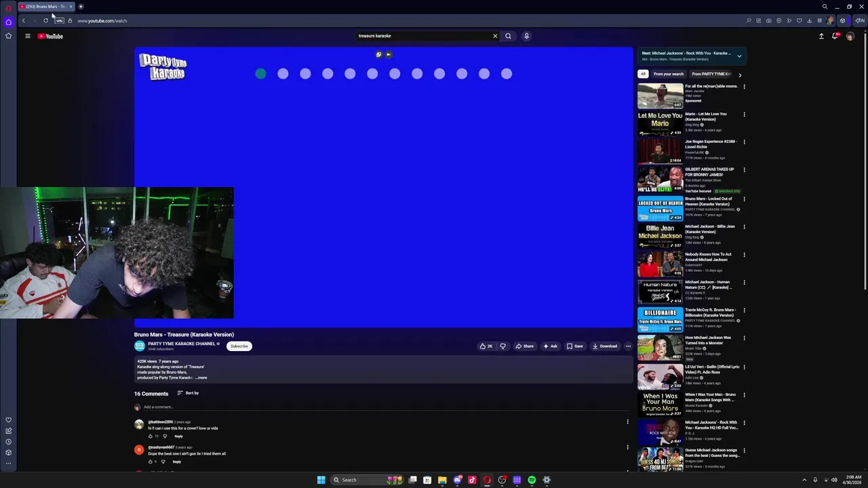Open options for Mario Let Me Love You video

coord(744,115)
